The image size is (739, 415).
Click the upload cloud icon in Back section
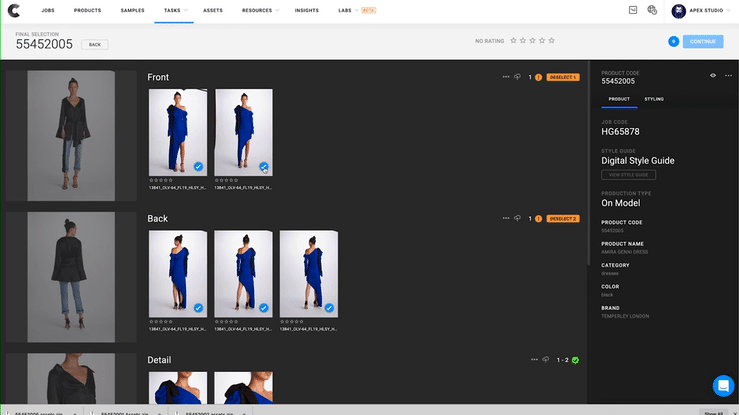coord(518,218)
